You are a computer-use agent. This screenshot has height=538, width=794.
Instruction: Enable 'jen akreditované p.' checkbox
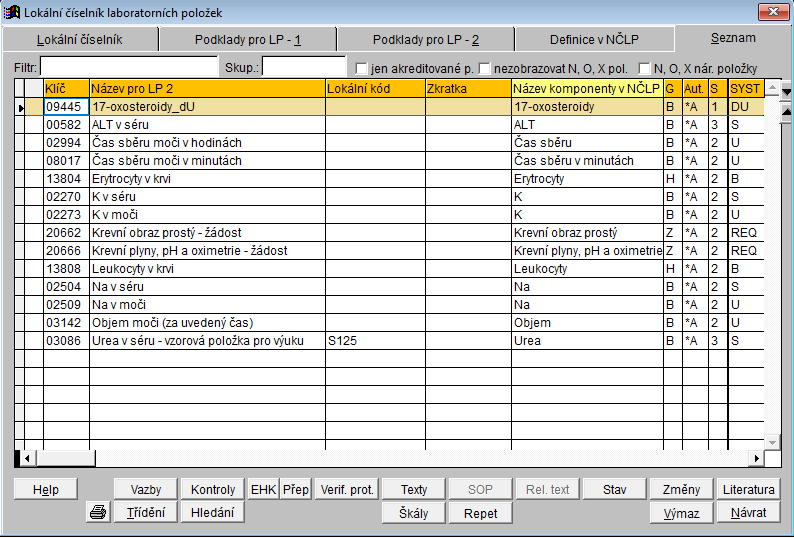[363, 69]
